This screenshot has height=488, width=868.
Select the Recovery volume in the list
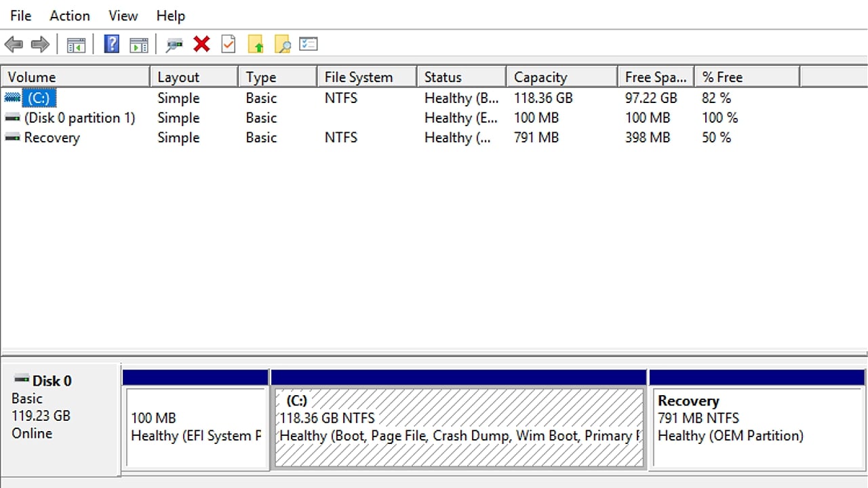[52, 138]
